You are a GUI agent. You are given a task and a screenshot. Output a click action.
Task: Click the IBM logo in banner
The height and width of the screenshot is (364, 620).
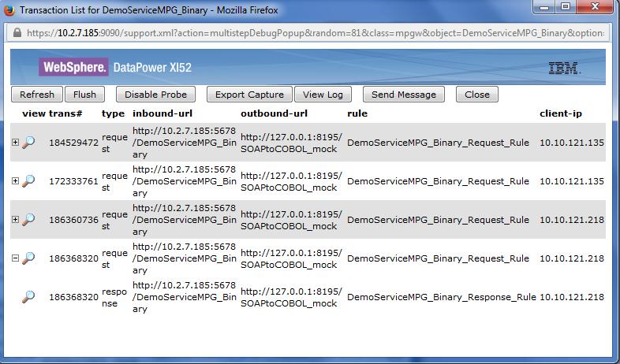point(564,68)
